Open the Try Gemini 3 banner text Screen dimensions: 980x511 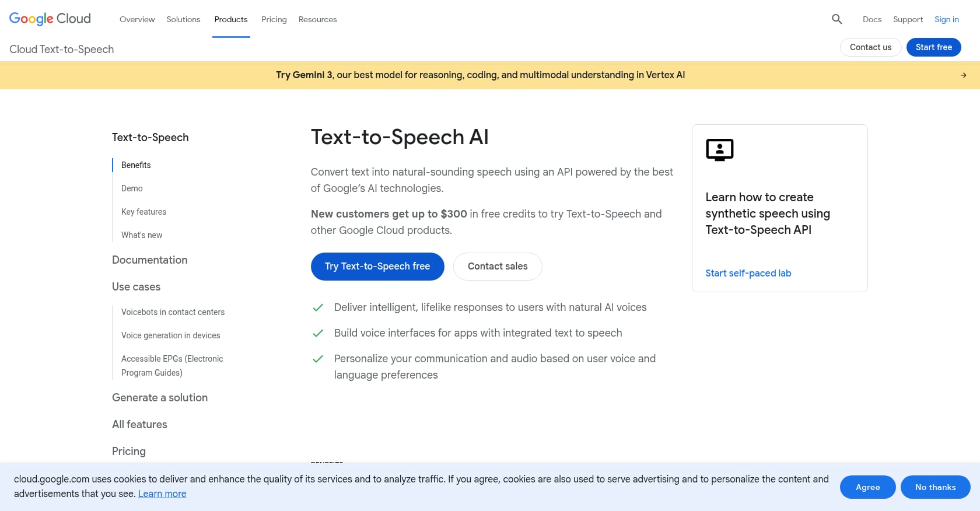click(480, 75)
